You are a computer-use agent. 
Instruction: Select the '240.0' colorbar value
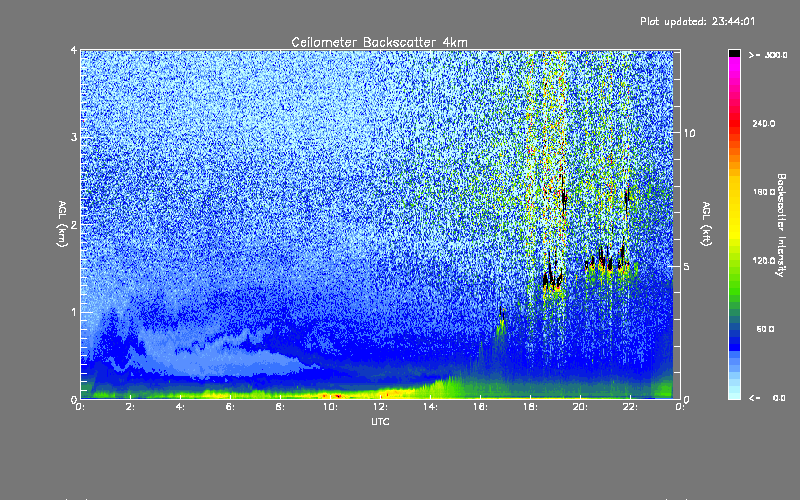pyautogui.click(x=764, y=123)
